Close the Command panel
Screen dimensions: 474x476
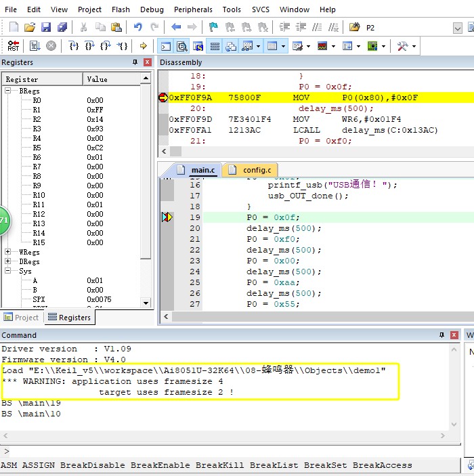pos(454,335)
